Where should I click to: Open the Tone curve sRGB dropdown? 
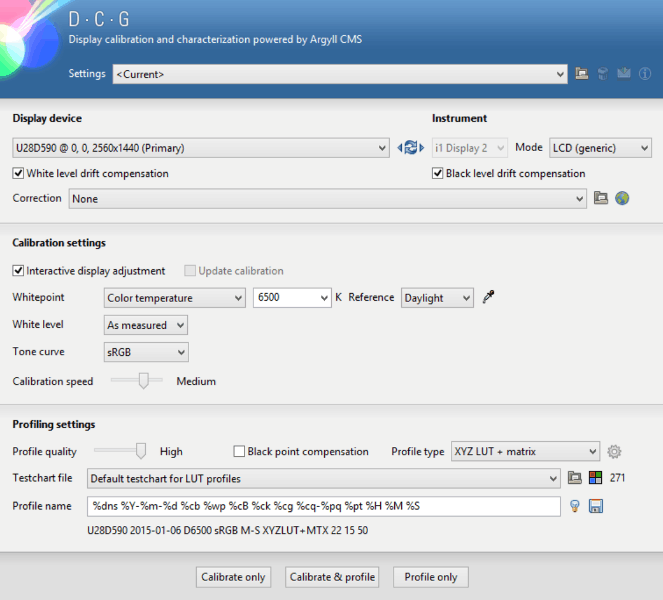coord(146,352)
